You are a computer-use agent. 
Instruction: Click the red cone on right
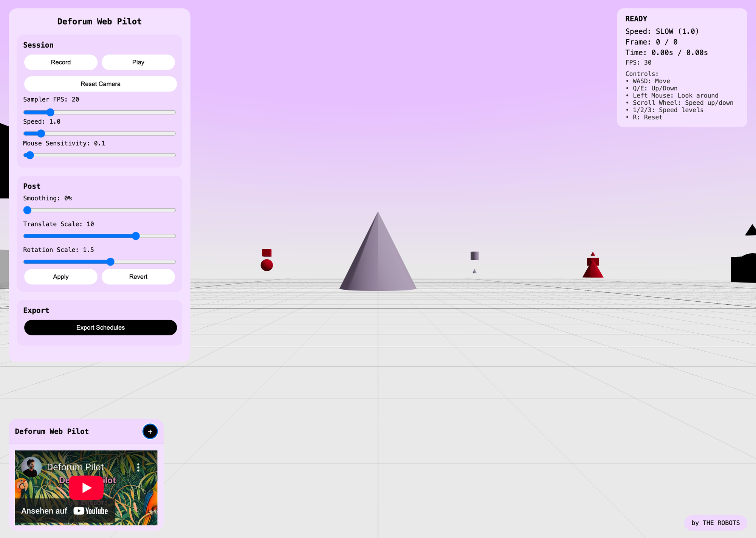click(593, 270)
